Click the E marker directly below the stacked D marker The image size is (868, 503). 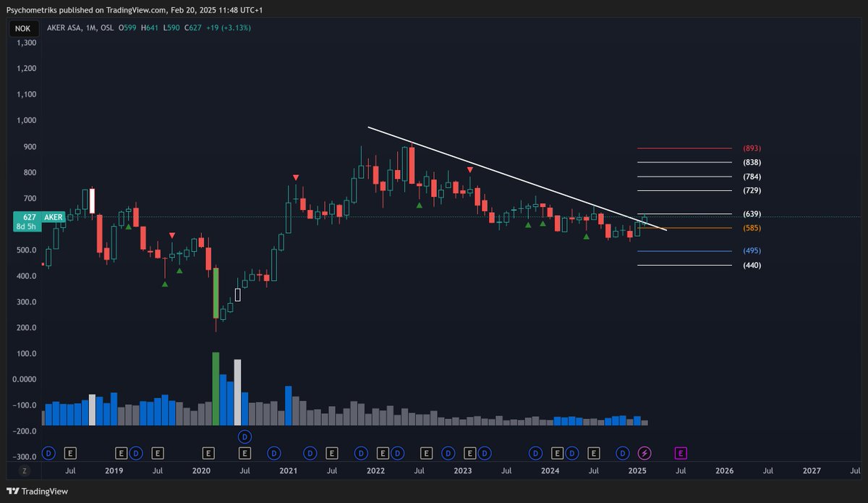tap(244, 453)
